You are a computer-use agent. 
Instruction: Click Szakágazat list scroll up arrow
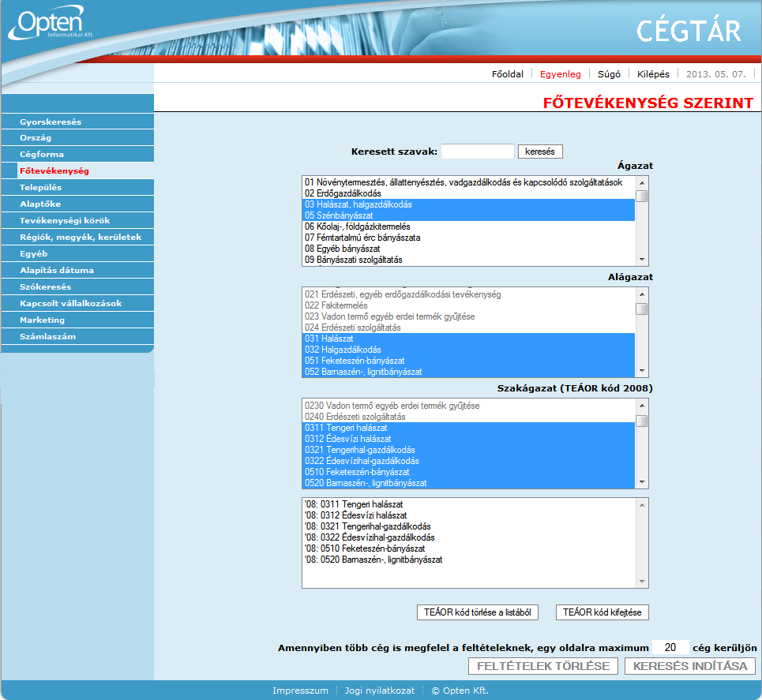(x=641, y=405)
